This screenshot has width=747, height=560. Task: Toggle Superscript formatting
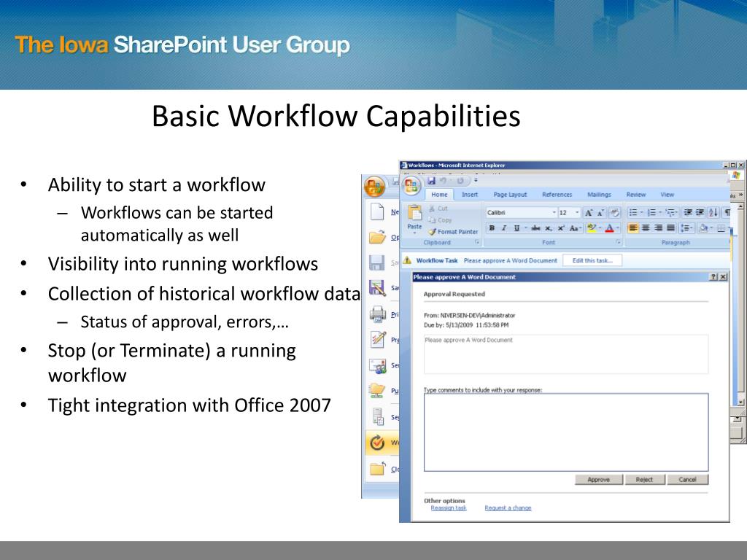click(x=561, y=228)
